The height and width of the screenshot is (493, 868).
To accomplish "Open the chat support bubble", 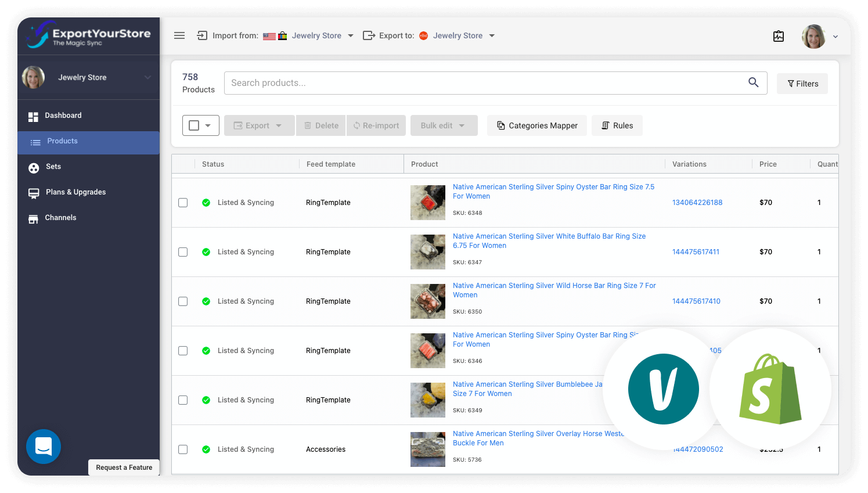I will pos(44,447).
